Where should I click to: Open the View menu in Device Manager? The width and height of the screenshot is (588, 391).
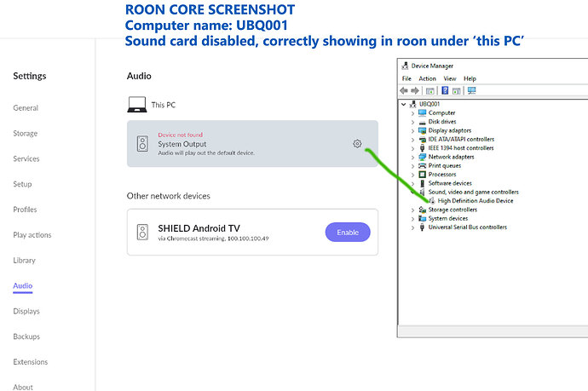click(450, 78)
